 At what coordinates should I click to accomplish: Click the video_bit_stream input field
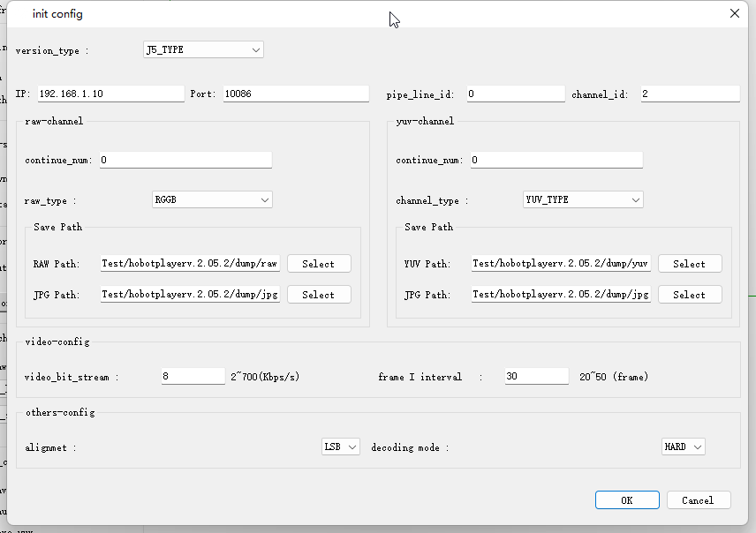click(x=193, y=377)
